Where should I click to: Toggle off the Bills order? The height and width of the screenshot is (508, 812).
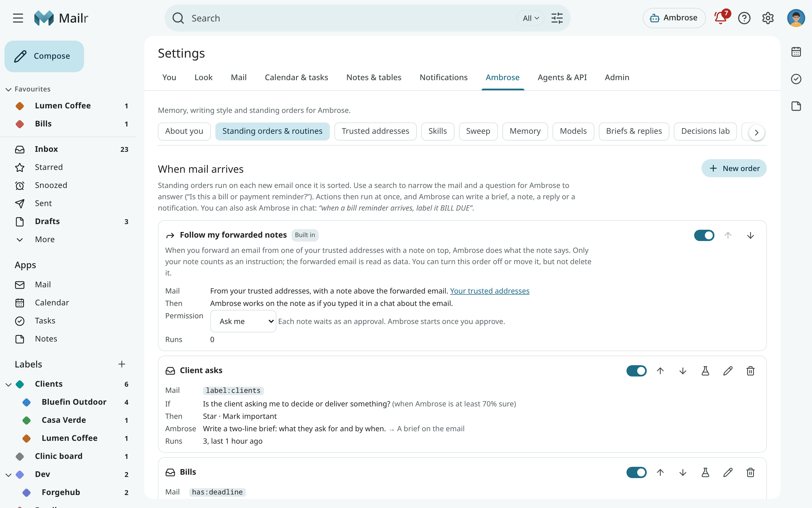(x=637, y=473)
